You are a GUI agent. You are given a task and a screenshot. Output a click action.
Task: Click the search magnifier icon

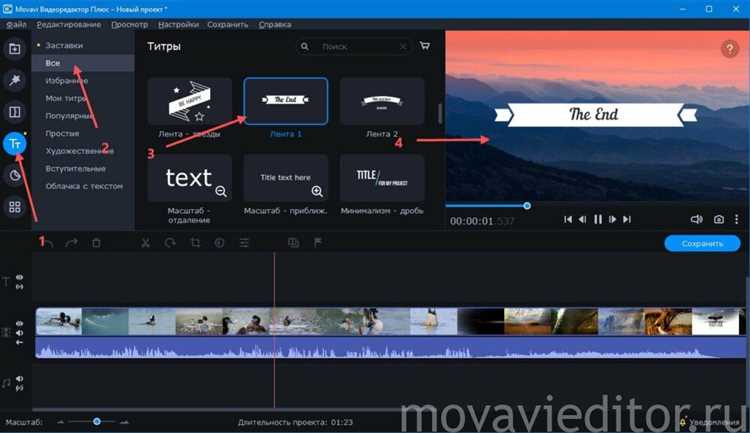click(x=305, y=46)
